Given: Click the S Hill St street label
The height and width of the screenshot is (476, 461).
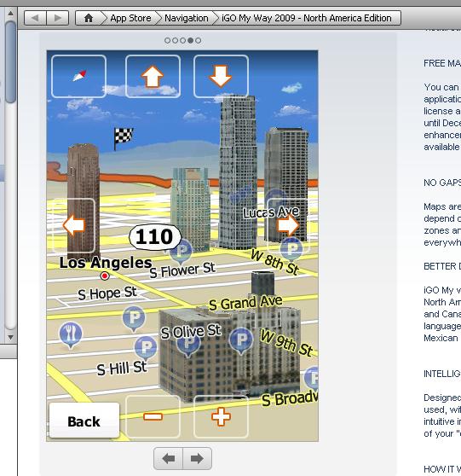Looking at the screenshot, I should pos(122,369).
